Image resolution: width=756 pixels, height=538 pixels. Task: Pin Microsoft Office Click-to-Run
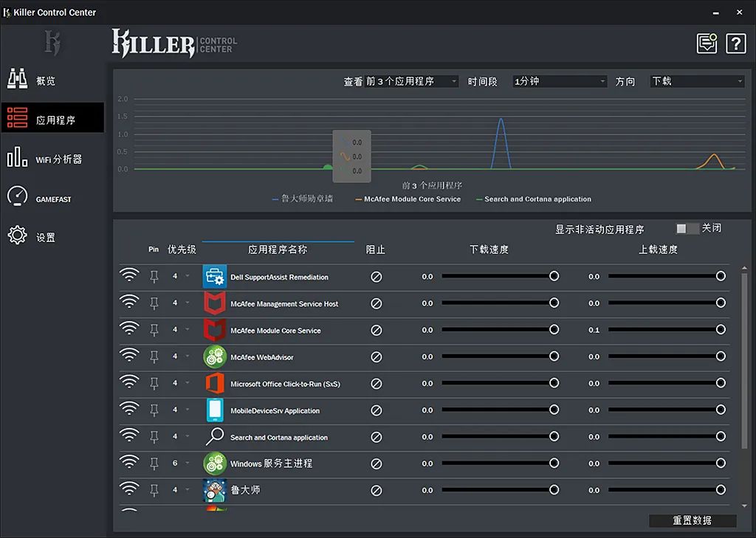coord(154,384)
